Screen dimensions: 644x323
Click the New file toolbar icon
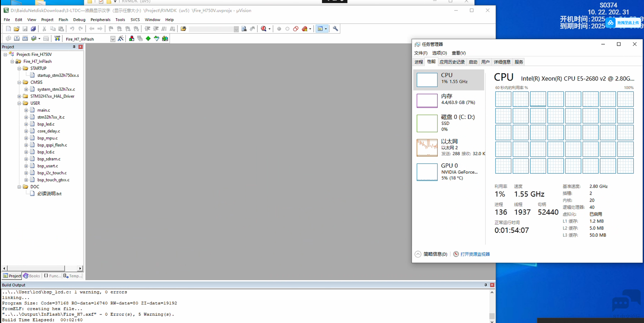8,29
